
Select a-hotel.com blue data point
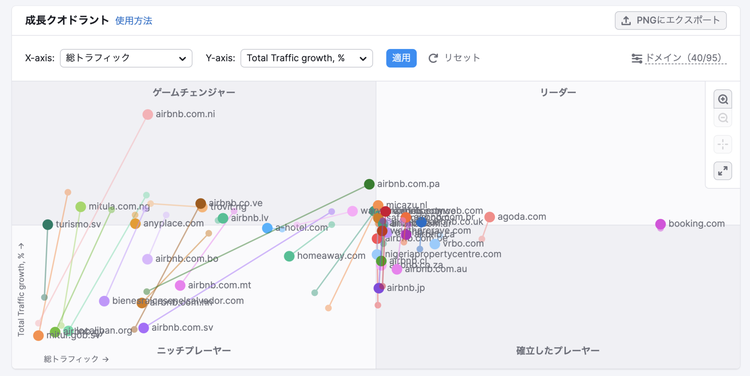[x=267, y=228]
